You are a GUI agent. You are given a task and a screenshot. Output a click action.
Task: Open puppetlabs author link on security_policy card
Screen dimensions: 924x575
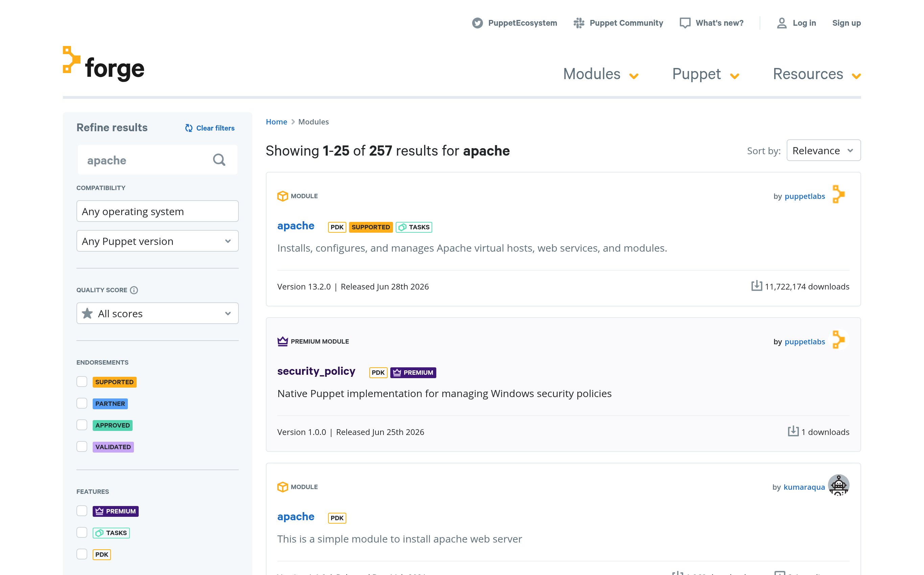click(x=805, y=342)
